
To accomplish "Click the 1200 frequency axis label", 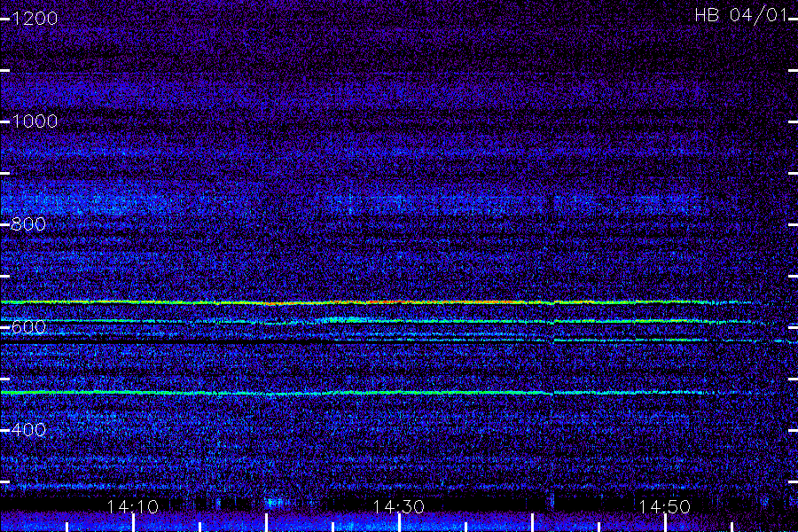I will (x=35, y=19).
